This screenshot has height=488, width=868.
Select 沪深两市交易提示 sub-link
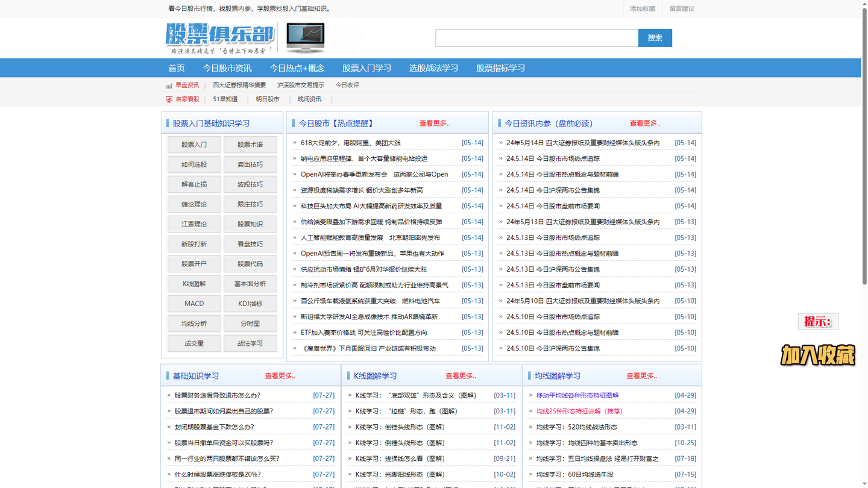point(301,85)
